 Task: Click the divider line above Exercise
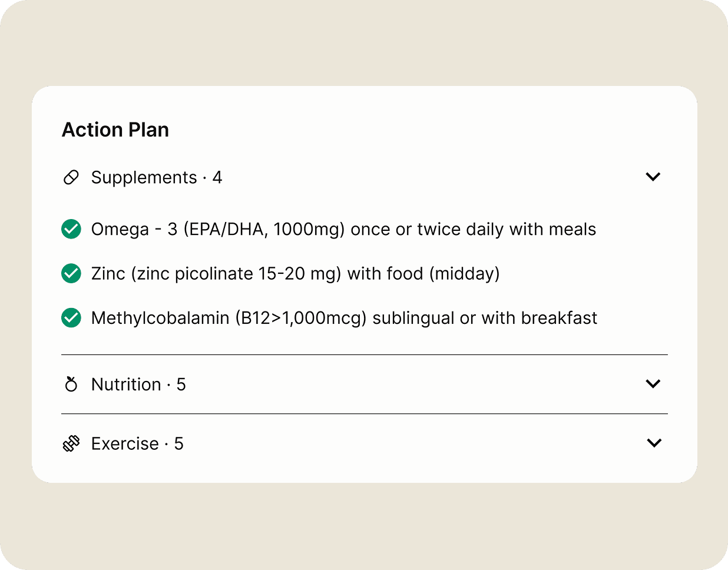pyautogui.click(x=364, y=413)
